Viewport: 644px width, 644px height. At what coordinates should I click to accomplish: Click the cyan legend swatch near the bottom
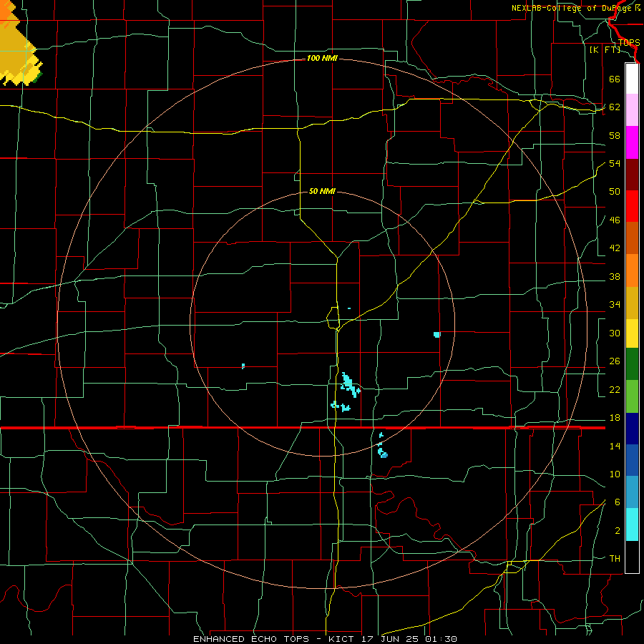click(x=632, y=525)
